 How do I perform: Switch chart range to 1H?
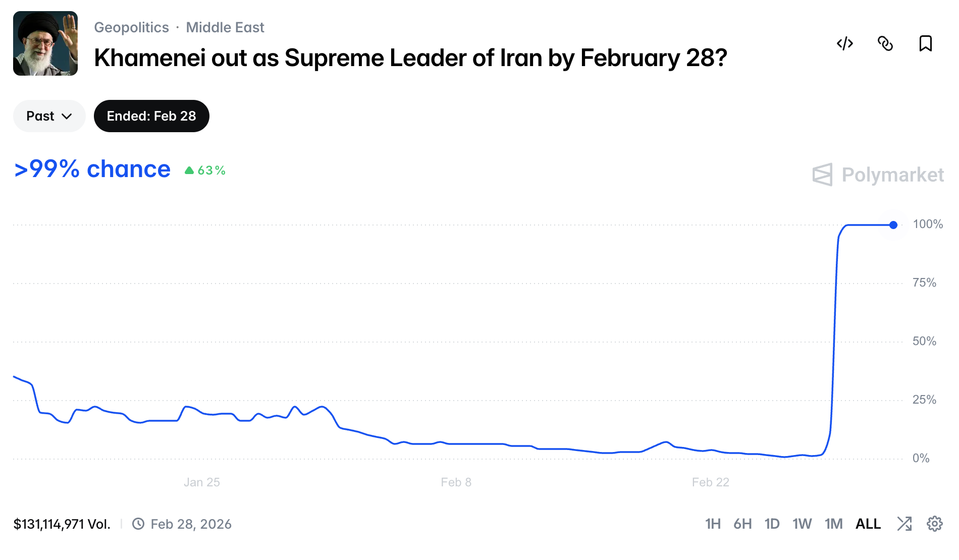click(x=713, y=524)
